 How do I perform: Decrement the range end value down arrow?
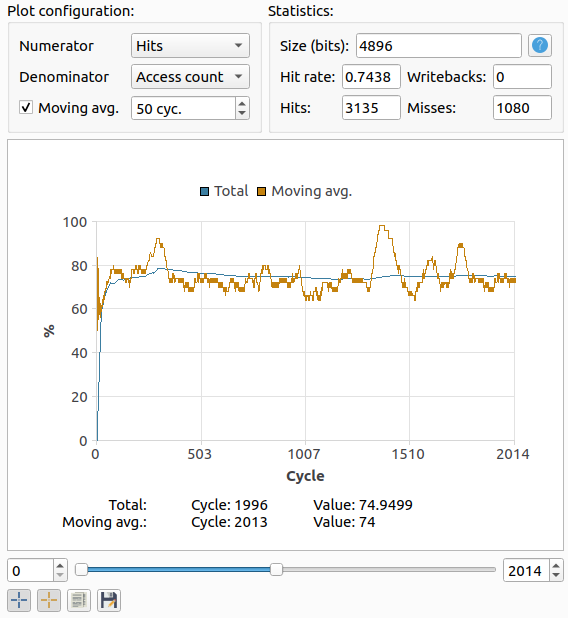point(556,575)
